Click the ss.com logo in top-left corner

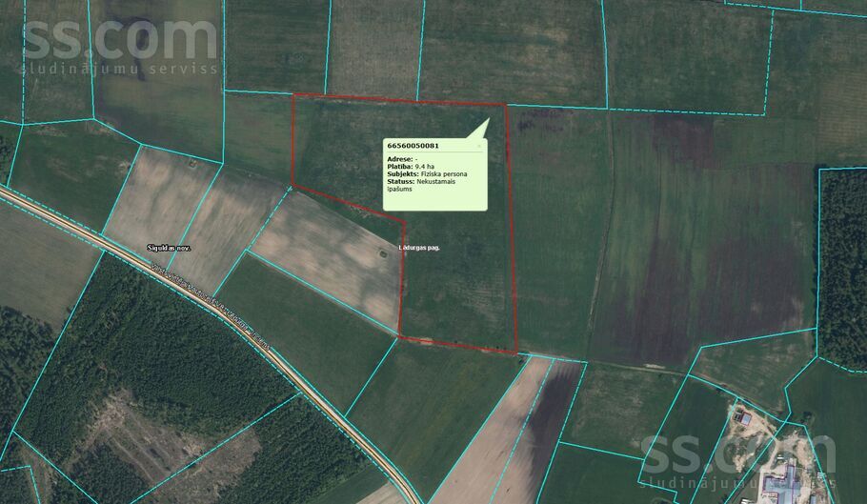pyautogui.click(x=120, y=45)
